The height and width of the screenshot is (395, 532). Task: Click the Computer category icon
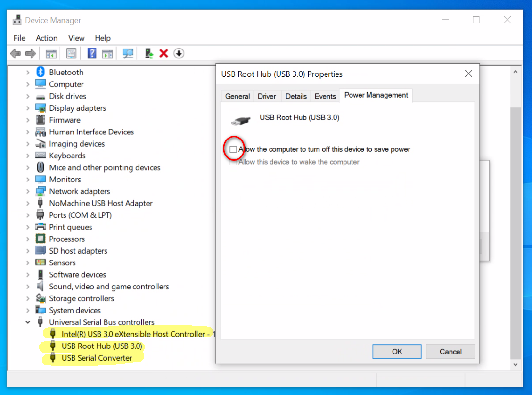41,84
